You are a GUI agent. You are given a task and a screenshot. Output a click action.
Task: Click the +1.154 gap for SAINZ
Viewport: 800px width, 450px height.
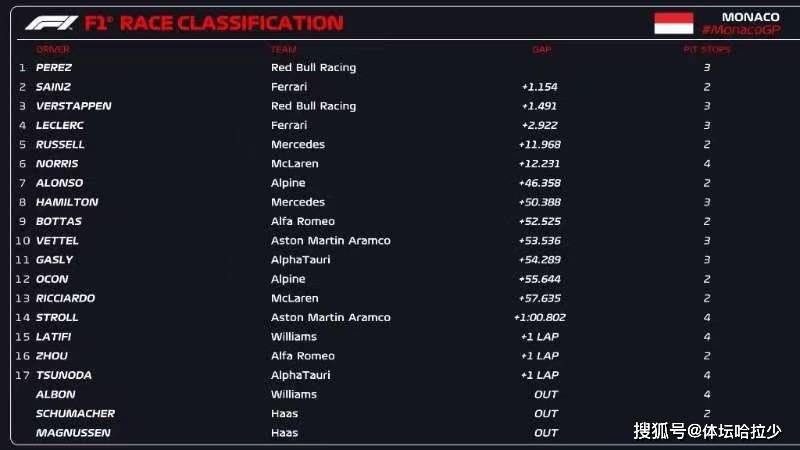(539, 87)
